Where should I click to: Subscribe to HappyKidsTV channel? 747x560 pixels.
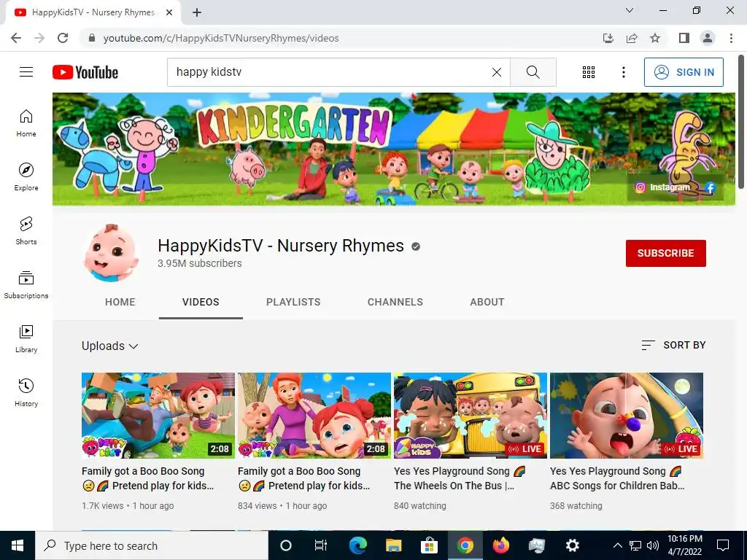click(665, 253)
